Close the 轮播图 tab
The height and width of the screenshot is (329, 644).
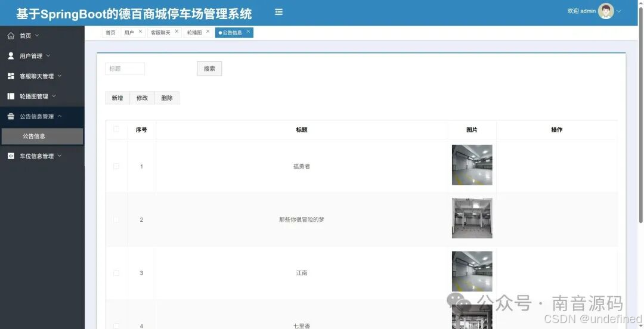click(208, 31)
